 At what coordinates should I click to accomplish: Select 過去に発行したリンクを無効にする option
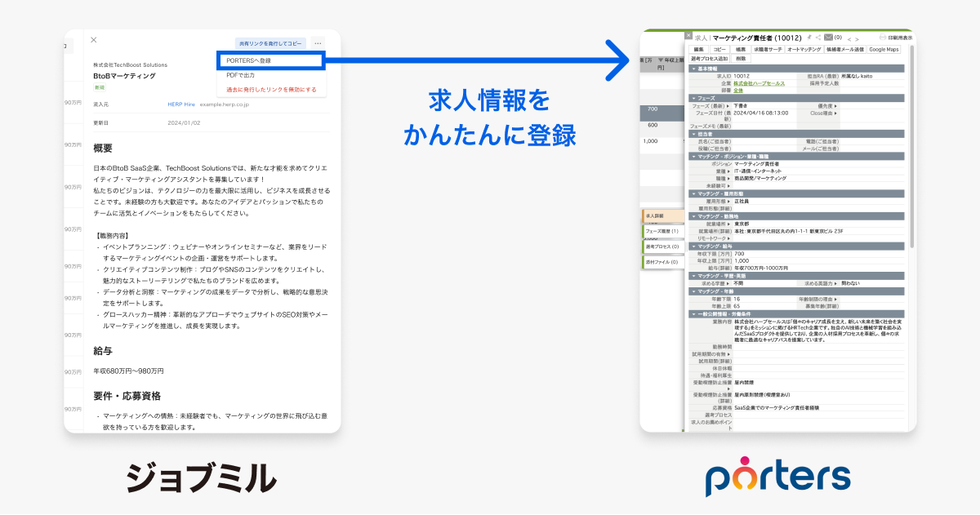pos(271,89)
